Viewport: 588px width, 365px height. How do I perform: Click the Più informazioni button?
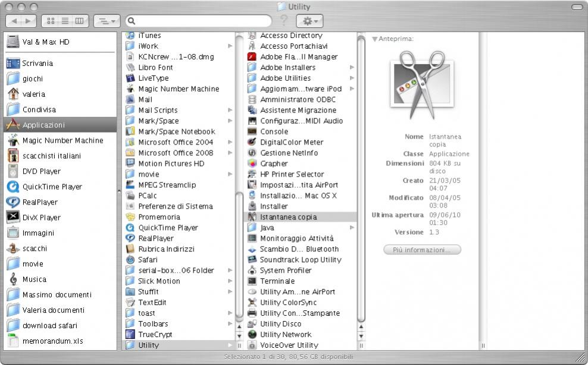[x=422, y=250]
